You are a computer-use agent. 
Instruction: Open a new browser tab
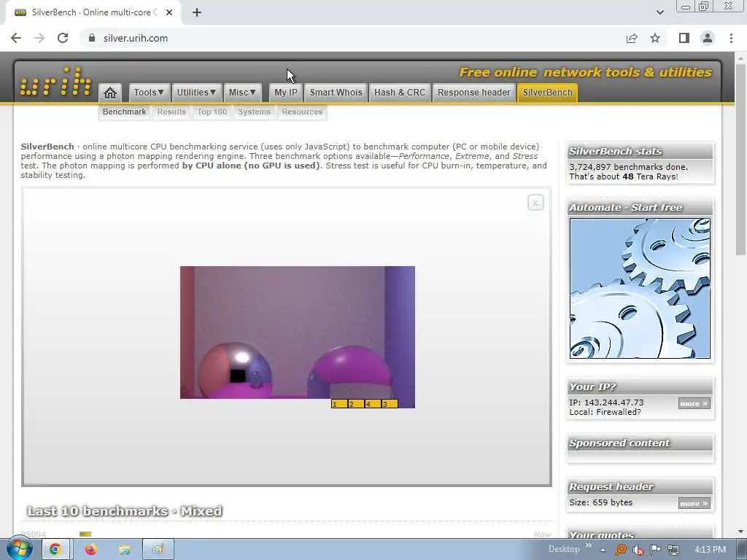197,12
